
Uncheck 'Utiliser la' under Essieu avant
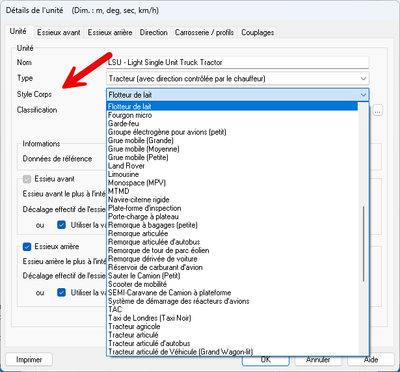(x=61, y=225)
